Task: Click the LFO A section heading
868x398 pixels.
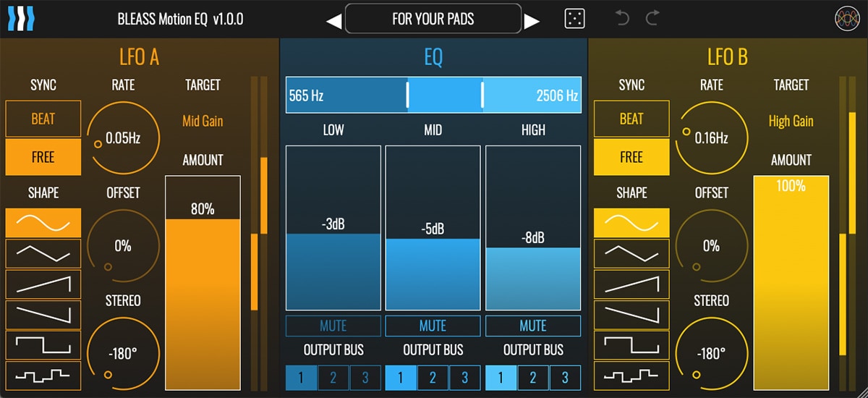Action: click(x=139, y=57)
